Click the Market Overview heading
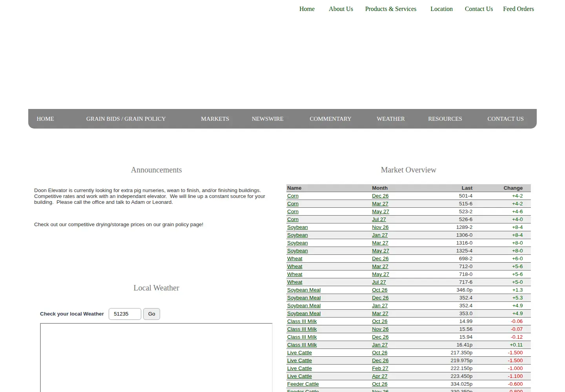This screenshot has height=392, width=565. [x=408, y=170]
